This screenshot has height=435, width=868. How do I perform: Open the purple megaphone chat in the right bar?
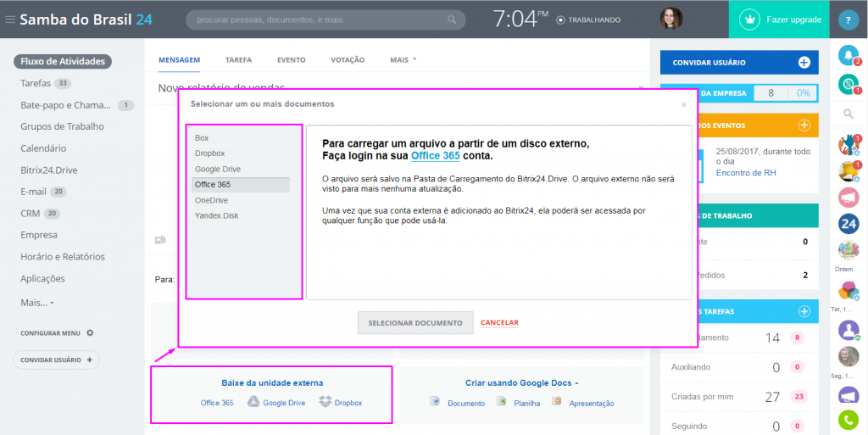click(x=848, y=394)
